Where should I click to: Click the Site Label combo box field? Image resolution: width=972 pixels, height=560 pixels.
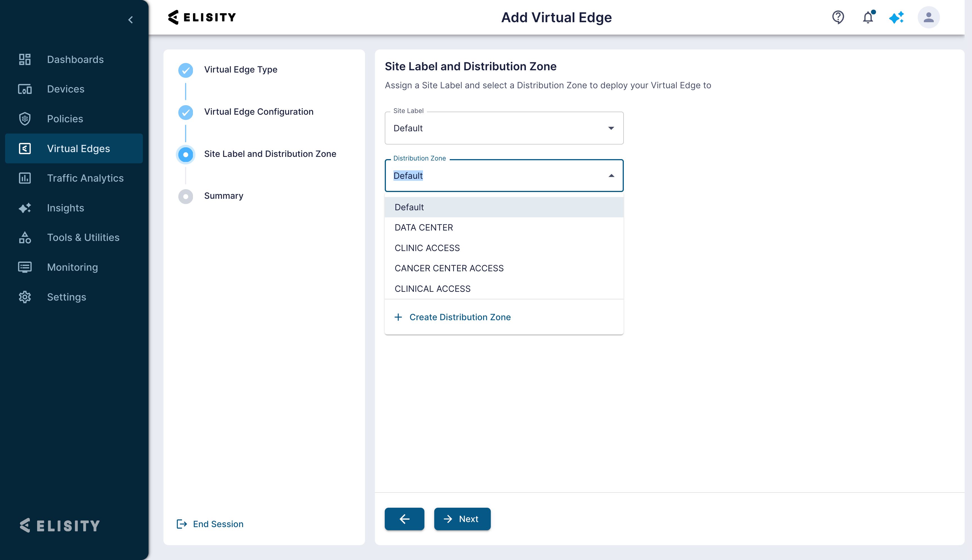pyautogui.click(x=504, y=128)
